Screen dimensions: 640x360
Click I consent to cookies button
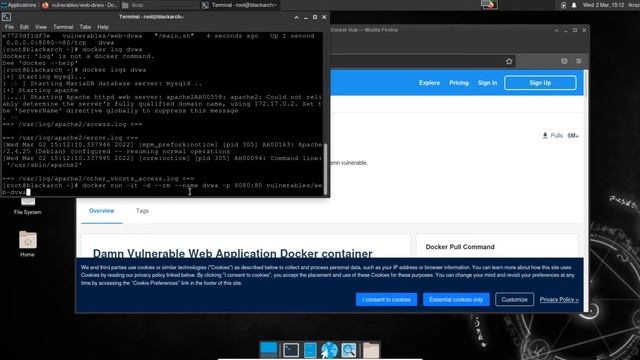coord(386,300)
